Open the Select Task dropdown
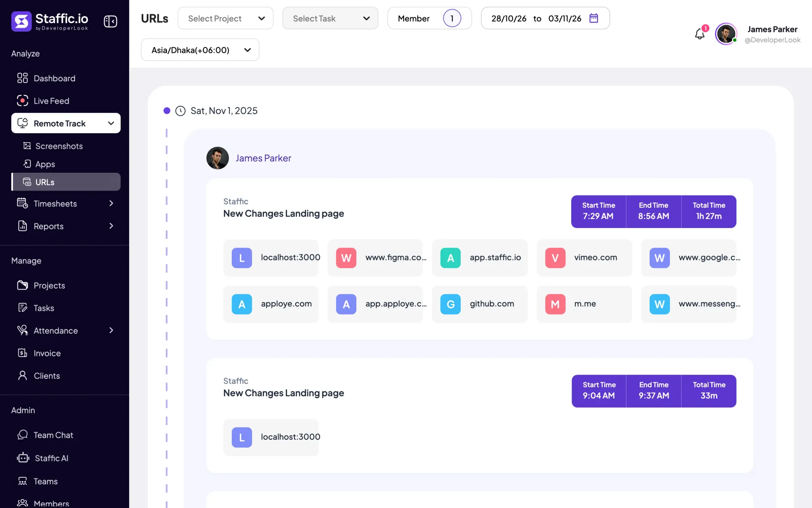This screenshot has height=508, width=812. tap(330, 18)
